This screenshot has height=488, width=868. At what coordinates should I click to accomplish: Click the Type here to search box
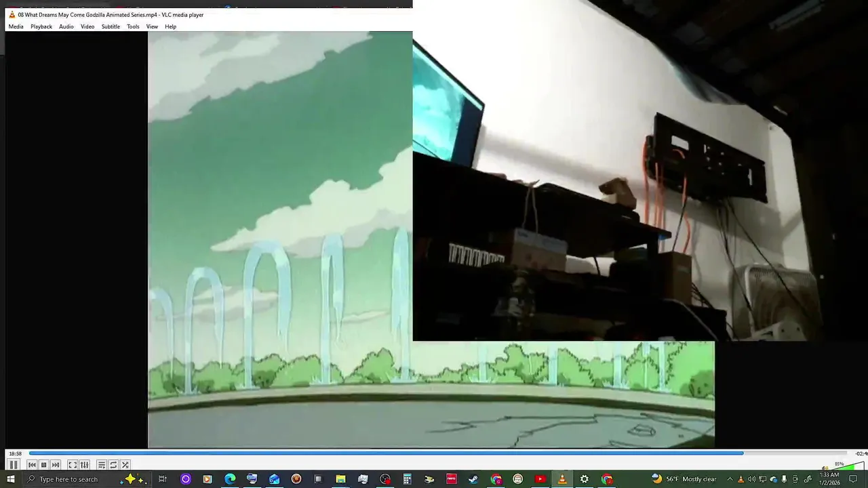[86, 479]
